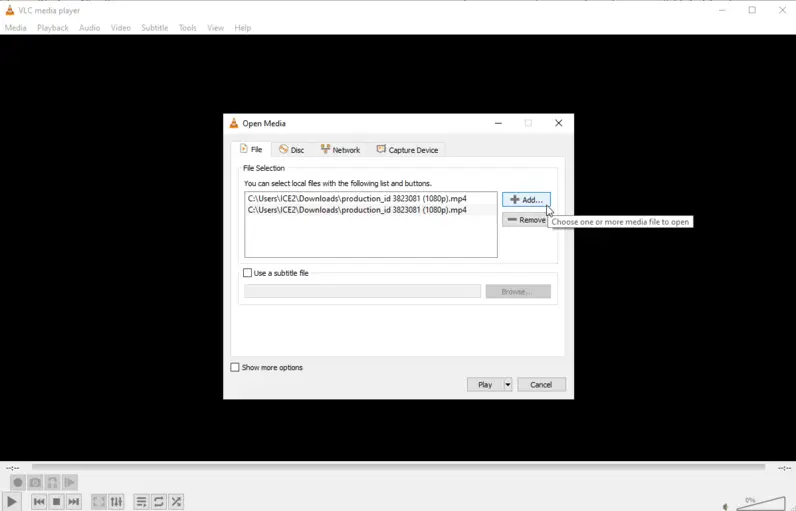Open the Playback menu

52,28
